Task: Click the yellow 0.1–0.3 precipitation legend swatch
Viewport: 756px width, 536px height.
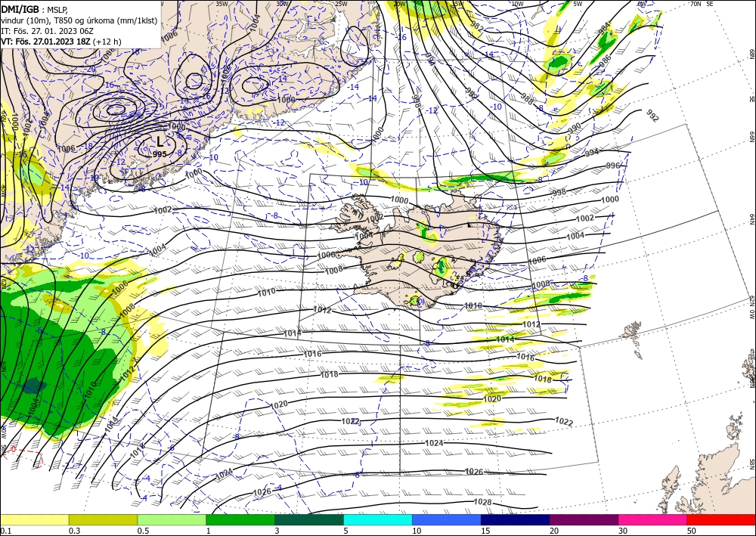Action: 34,519
